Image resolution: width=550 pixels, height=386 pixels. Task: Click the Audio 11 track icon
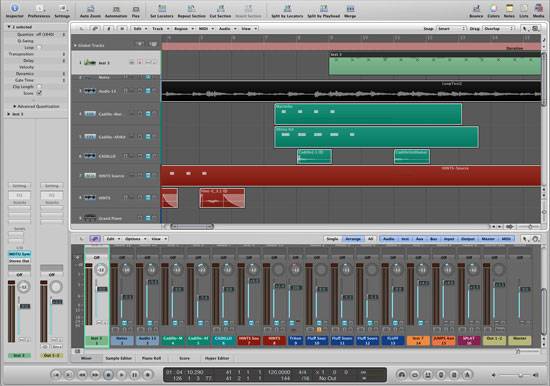tap(90, 91)
